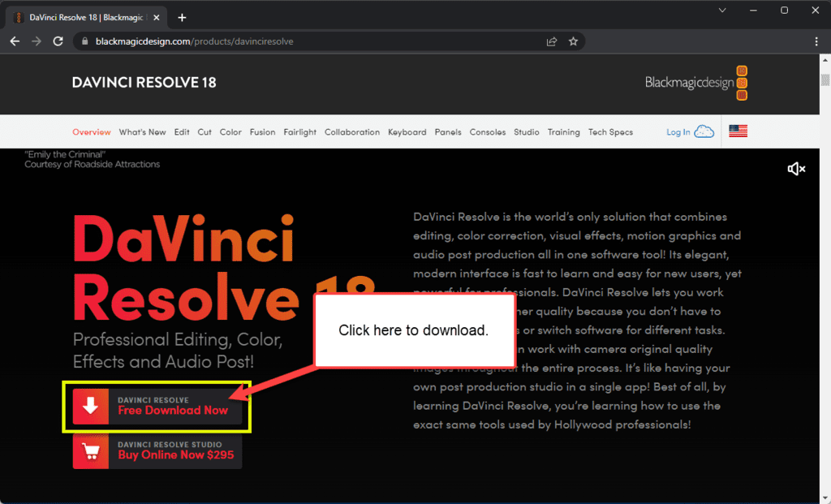831x504 pixels.
Task: View the Panels section
Action: coord(448,132)
